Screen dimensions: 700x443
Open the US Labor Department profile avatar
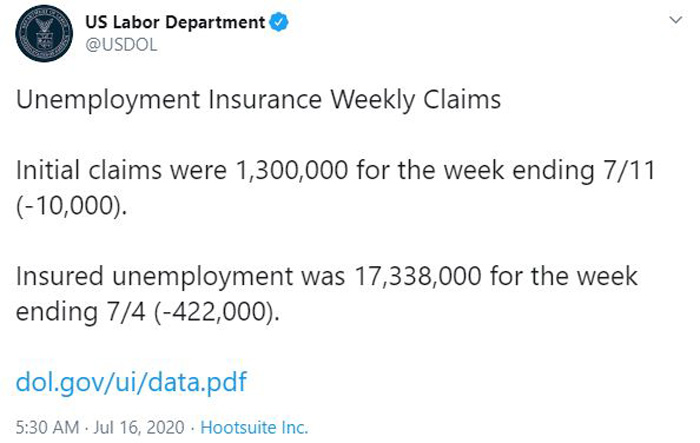[44, 33]
